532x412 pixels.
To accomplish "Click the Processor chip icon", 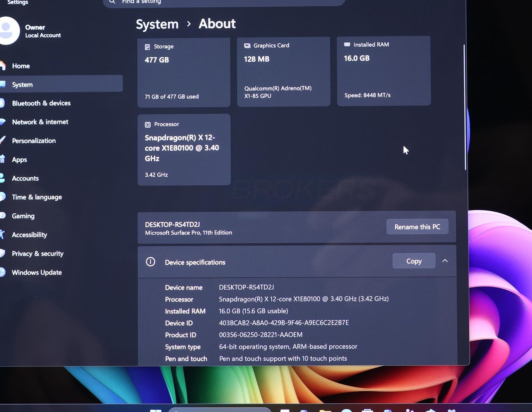I will tap(148, 124).
